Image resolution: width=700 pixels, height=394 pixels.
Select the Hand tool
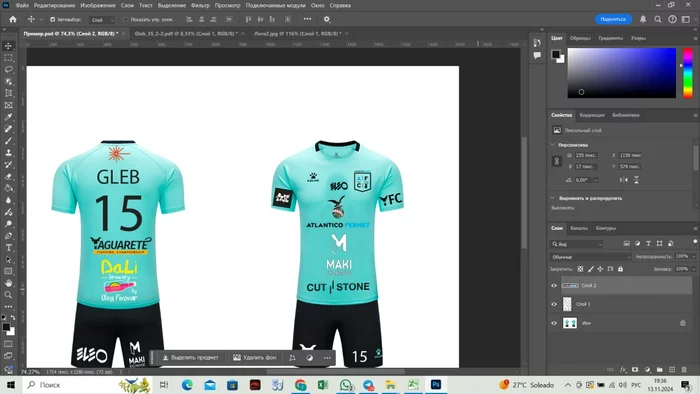[8, 283]
